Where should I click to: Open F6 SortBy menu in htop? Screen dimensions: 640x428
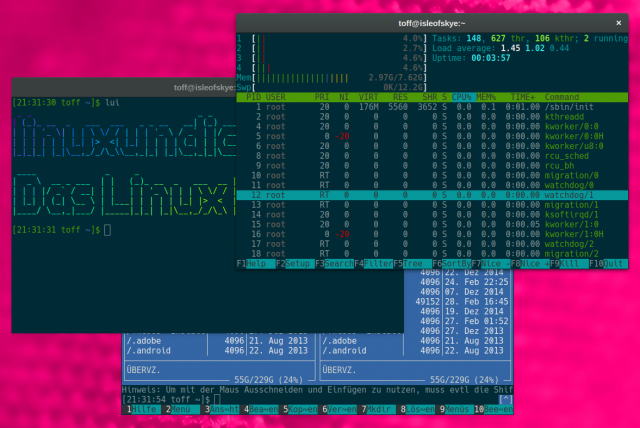click(452, 264)
